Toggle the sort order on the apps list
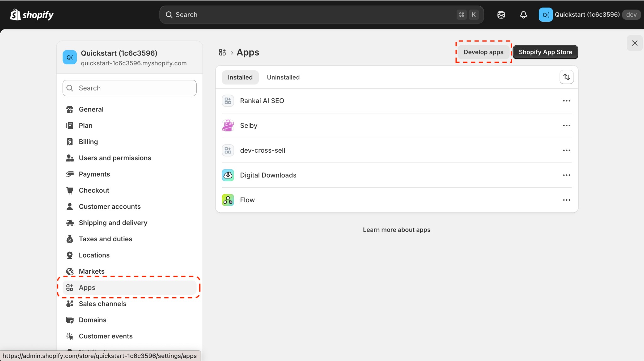The width and height of the screenshot is (644, 361). point(566,77)
